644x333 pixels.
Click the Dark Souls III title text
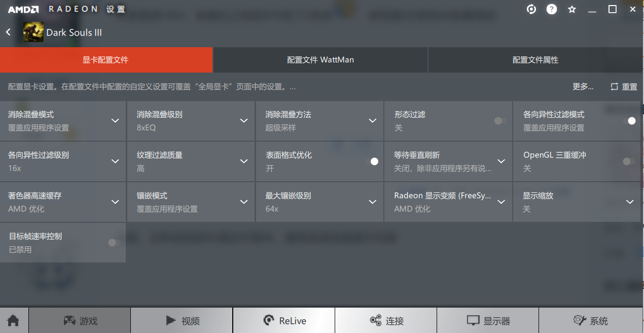tap(74, 32)
